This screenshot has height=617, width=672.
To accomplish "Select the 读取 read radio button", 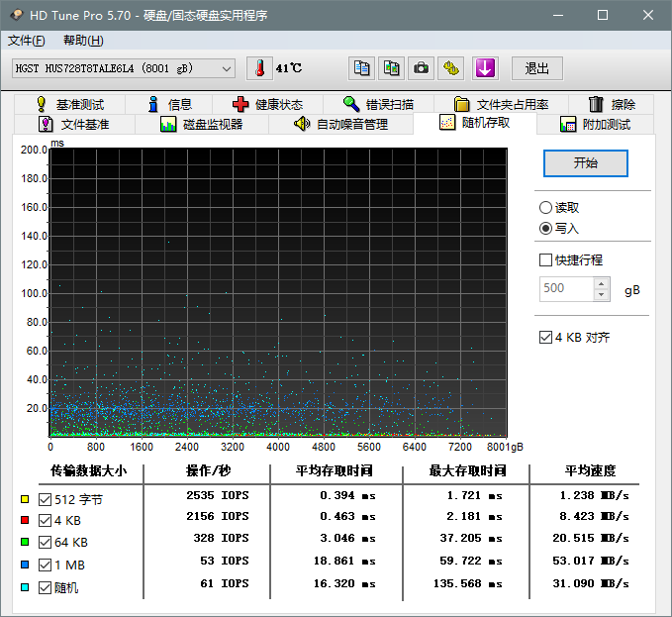I will point(545,208).
